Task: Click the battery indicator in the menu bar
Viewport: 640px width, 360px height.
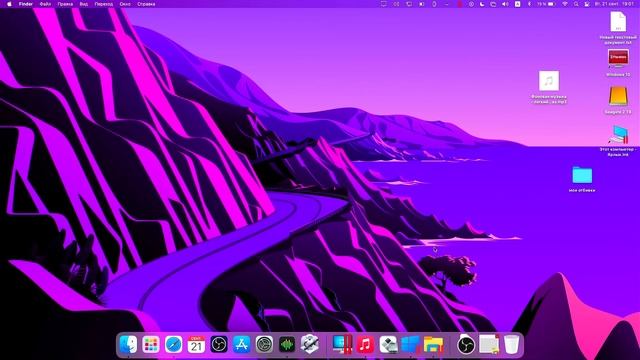Action: click(x=547, y=4)
